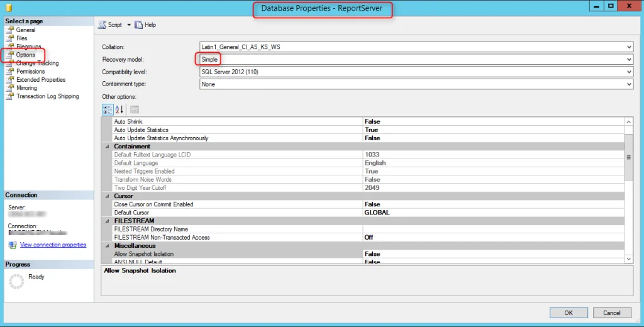Click scroll down arrow in options grid
The height and width of the screenshot is (327, 644).
pos(629,259)
